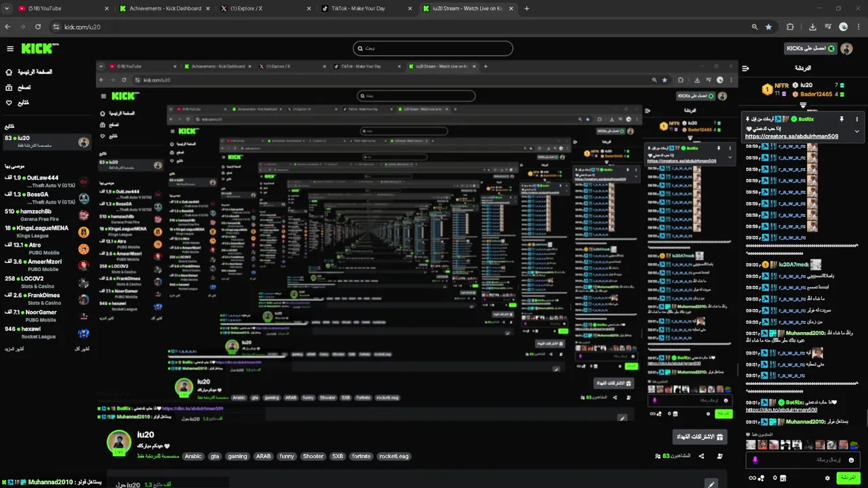Go to the home page sidebar item
The height and width of the screenshot is (488, 868).
[28, 72]
